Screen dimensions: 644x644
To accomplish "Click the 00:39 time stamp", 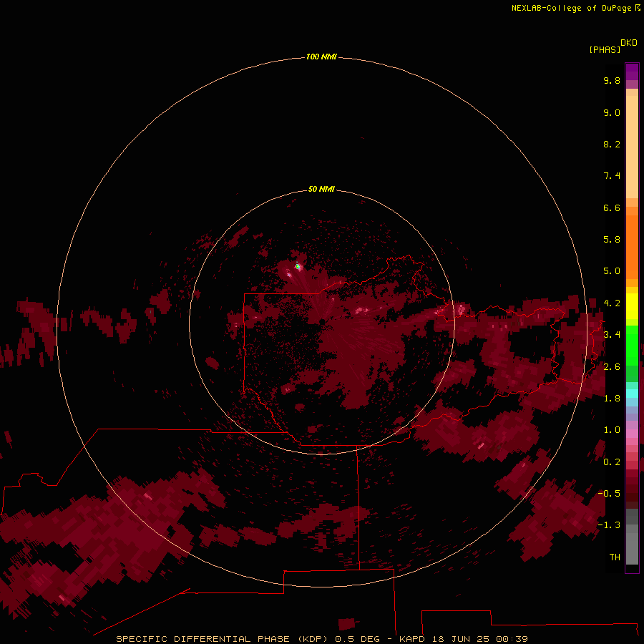I will [x=512, y=639].
